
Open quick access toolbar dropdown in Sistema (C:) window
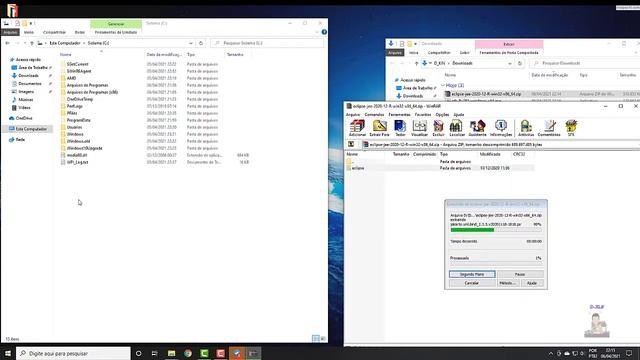pyautogui.click(x=31, y=23)
